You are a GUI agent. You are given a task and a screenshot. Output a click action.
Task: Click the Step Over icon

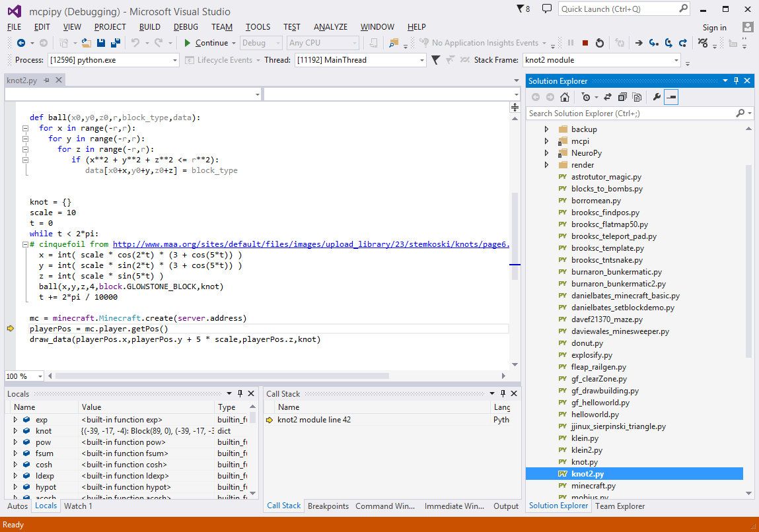pyautogui.click(x=669, y=42)
